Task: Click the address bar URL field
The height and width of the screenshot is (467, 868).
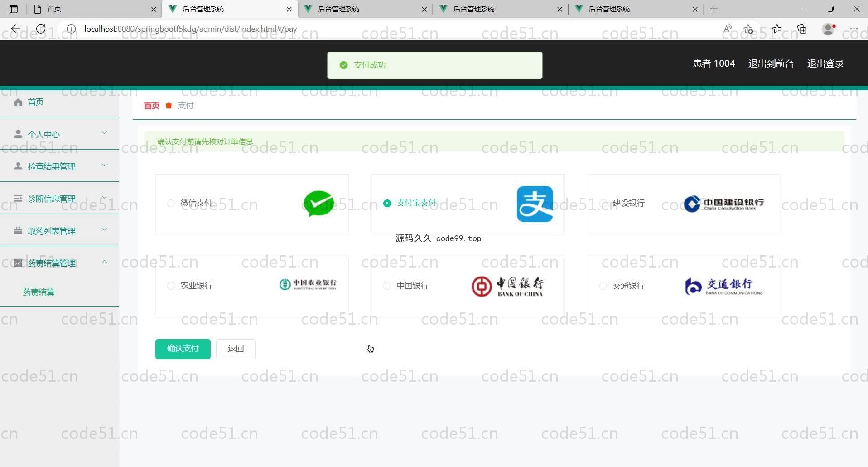Action: [x=399, y=29]
